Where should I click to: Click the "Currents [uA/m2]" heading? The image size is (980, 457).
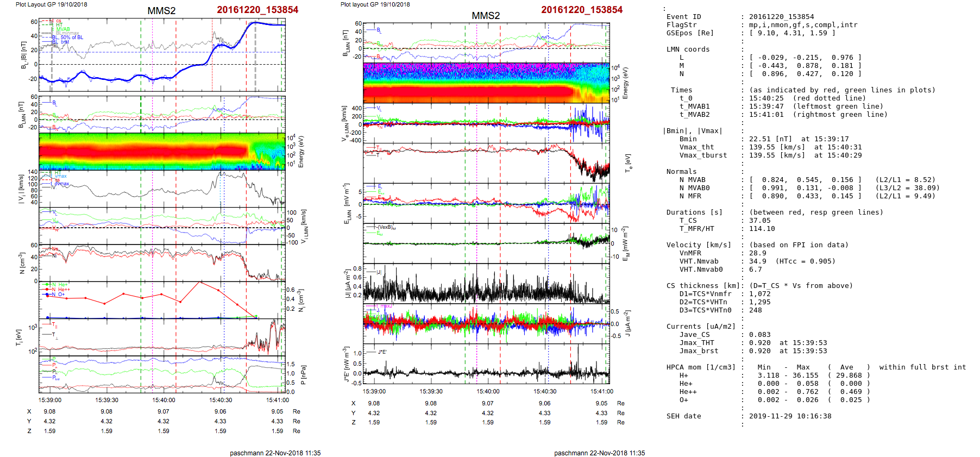tap(701, 327)
